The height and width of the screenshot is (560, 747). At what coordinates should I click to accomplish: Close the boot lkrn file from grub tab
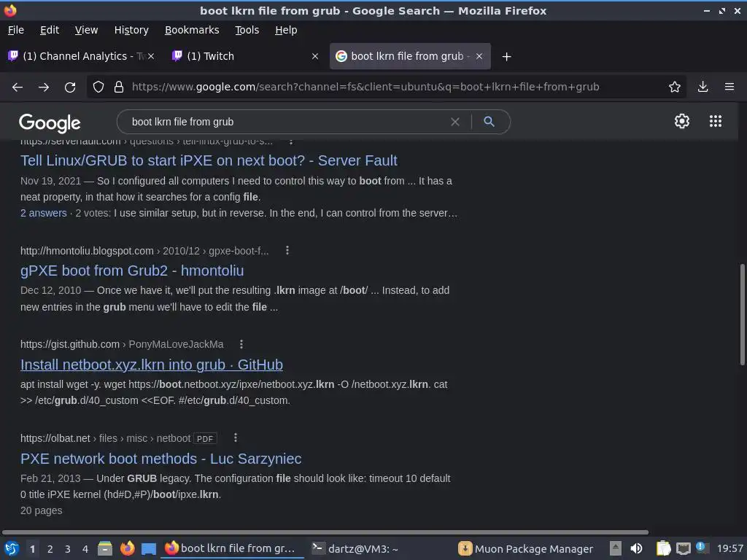(479, 56)
